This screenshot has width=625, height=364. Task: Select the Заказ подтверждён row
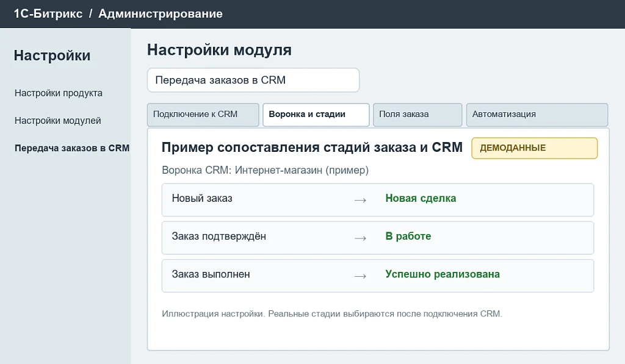[377, 238]
